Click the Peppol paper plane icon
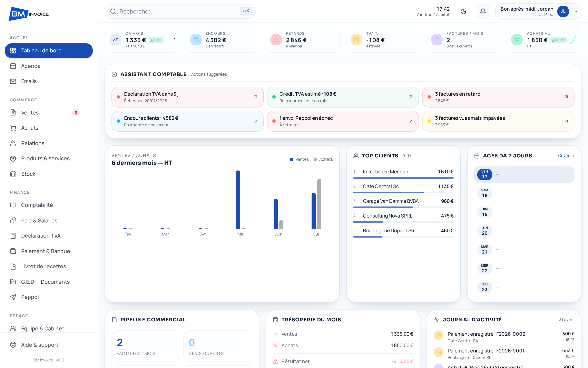 [13, 297]
